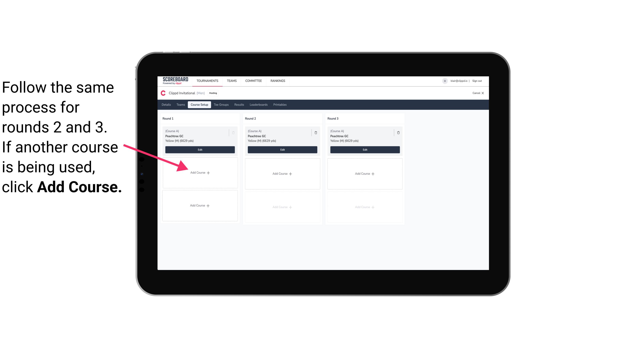Click the Course Setup tab
The width and height of the screenshot is (644, 346).
pyautogui.click(x=199, y=105)
